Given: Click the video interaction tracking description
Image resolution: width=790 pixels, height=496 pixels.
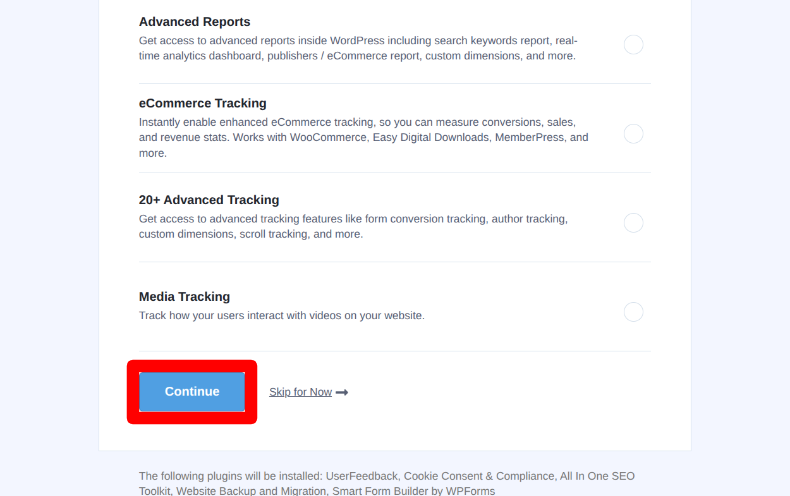Looking at the screenshot, I should point(281,315).
